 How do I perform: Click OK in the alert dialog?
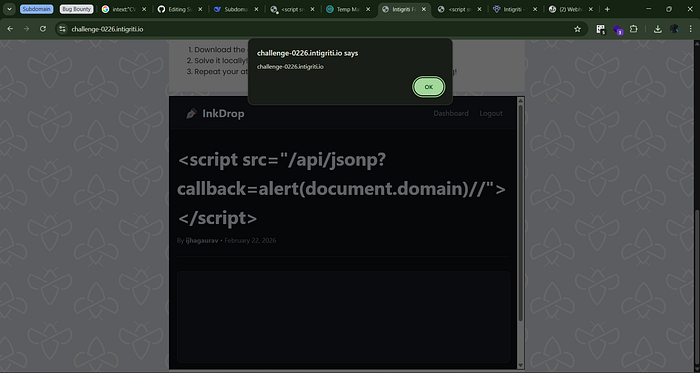tap(429, 87)
